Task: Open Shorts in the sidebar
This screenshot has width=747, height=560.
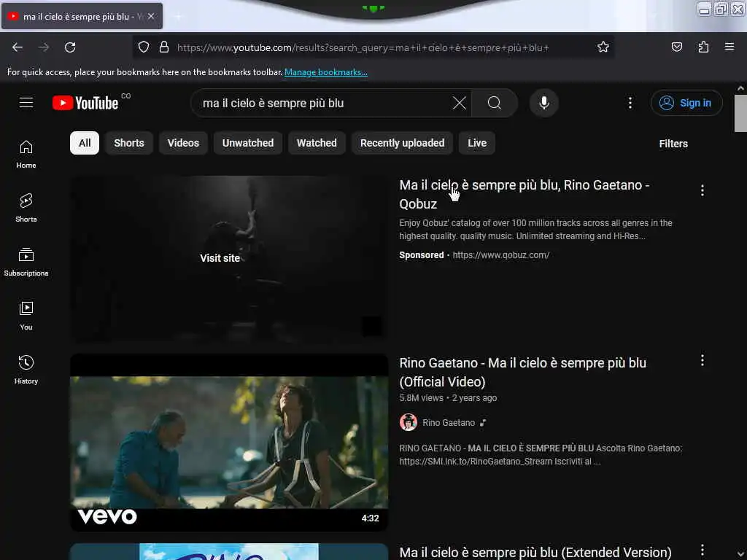Action: tap(26, 209)
